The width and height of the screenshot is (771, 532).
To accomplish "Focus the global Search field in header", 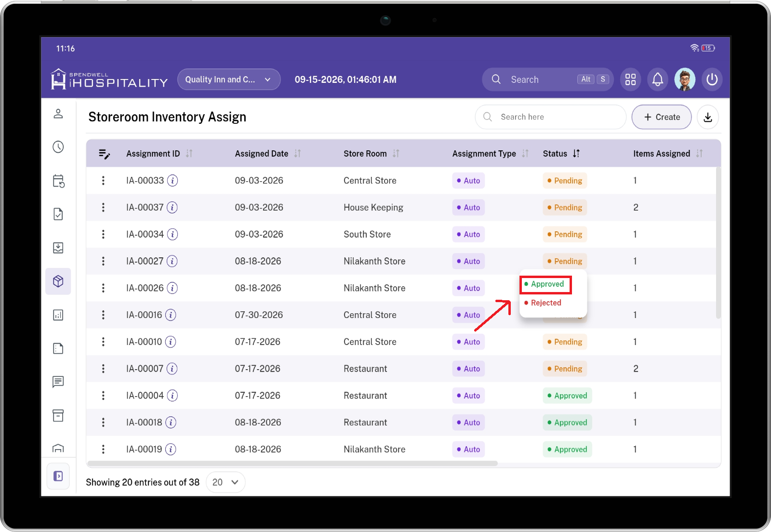I will [x=547, y=80].
